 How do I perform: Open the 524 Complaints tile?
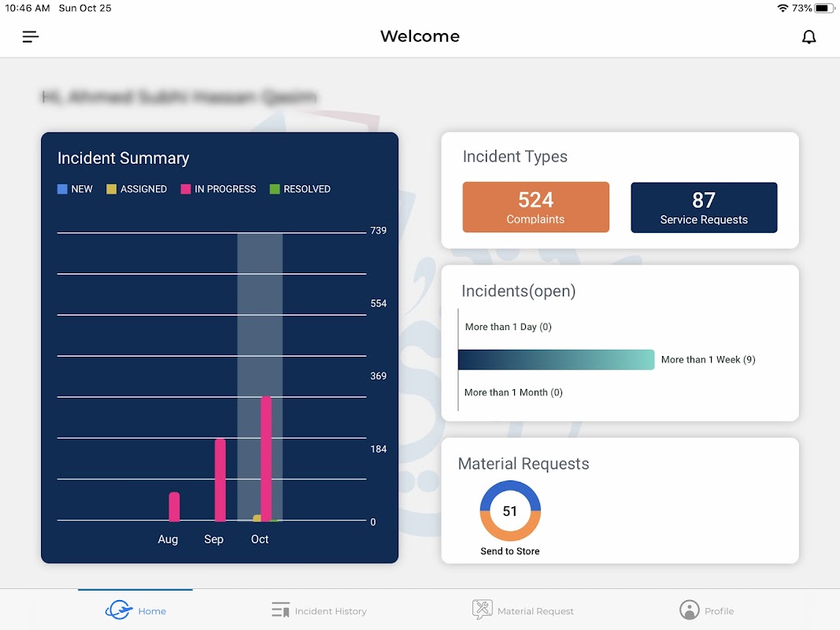click(x=535, y=207)
